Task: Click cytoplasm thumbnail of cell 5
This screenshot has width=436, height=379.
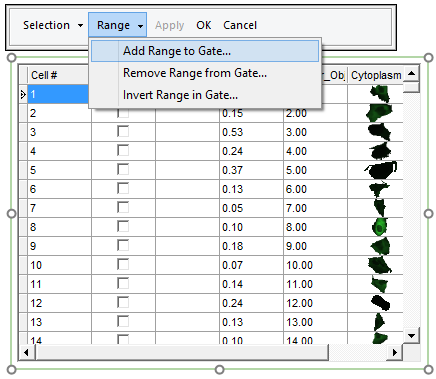Action: click(381, 170)
